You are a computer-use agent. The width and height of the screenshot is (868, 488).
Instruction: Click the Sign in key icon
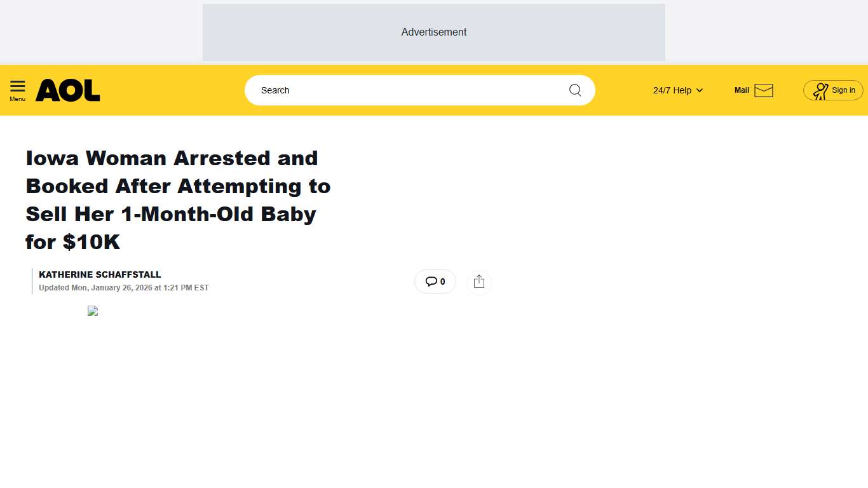[x=821, y=90]
